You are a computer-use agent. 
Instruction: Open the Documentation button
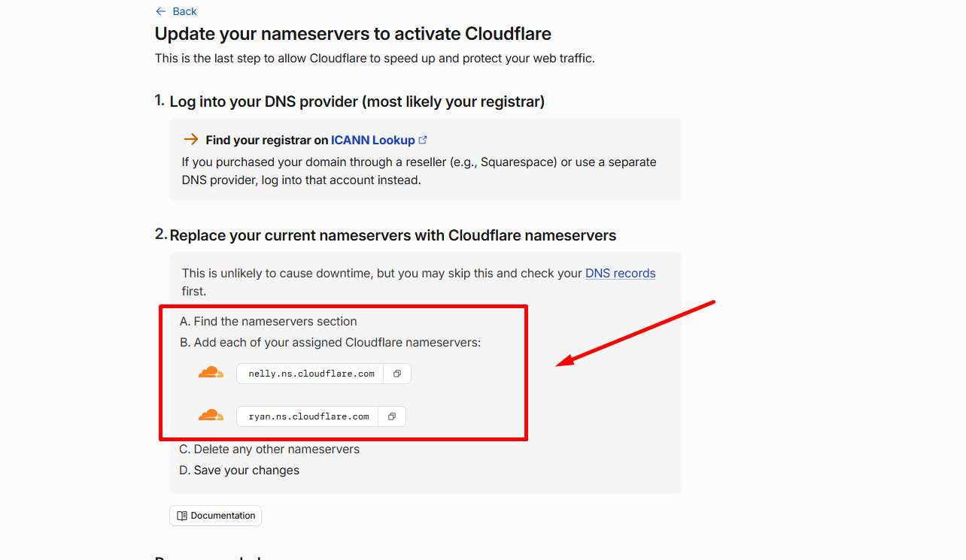pos(215,516)
